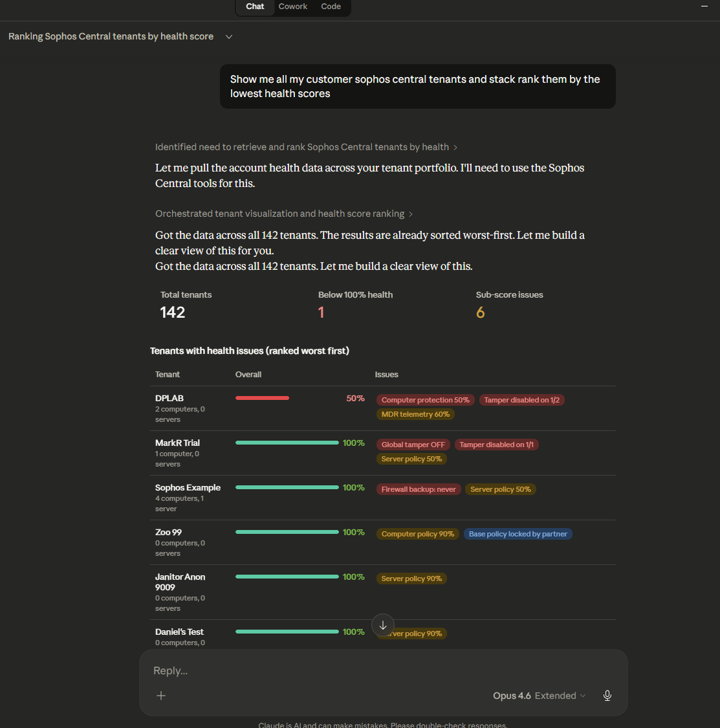
Task: Switch to the Chat tab
Action: pyautogui.click(x=255, y=6)
